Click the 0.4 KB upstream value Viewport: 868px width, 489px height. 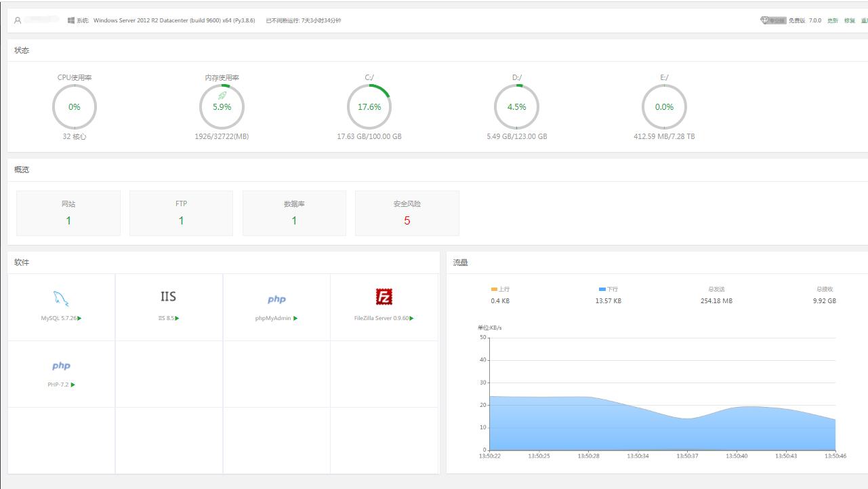tap(500, 300)
